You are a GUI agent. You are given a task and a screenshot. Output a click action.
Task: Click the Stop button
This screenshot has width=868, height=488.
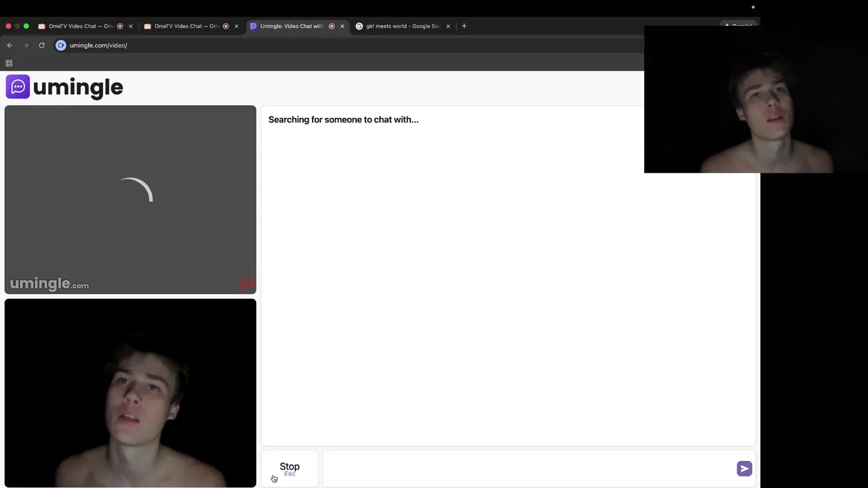(290, 468)
